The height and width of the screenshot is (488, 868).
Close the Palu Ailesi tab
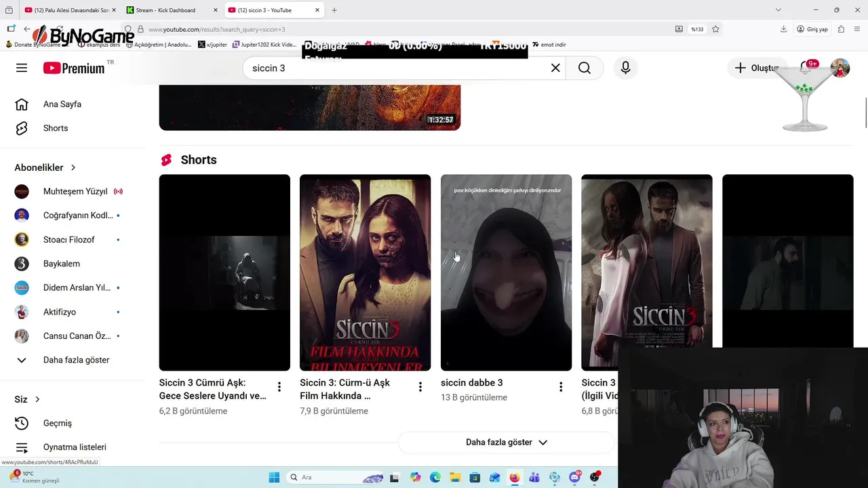coord(113,10)
